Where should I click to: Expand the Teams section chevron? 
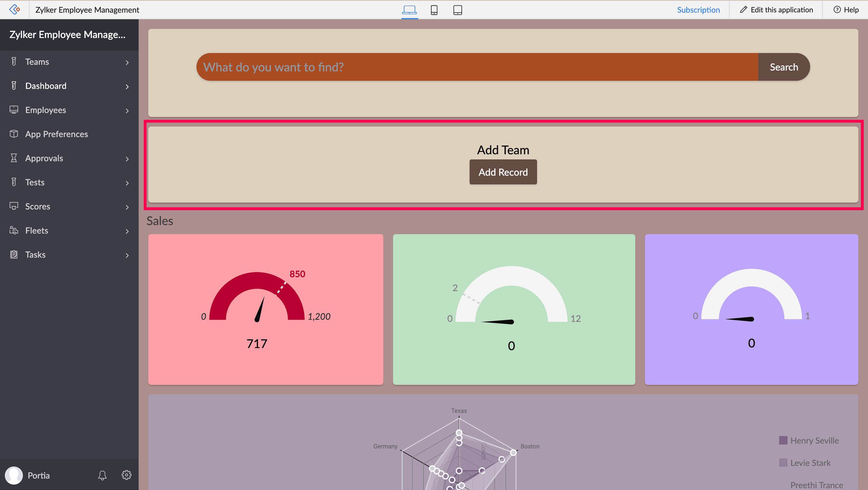point(127,62)
